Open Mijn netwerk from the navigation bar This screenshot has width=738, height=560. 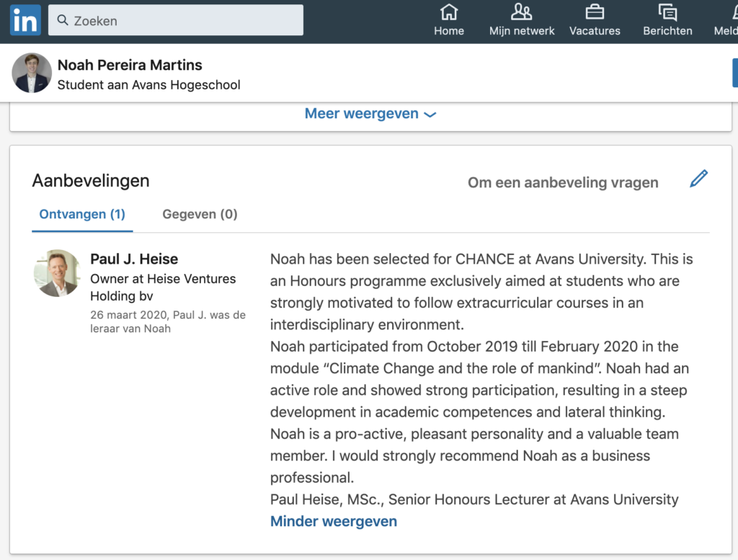coord(522,20)
